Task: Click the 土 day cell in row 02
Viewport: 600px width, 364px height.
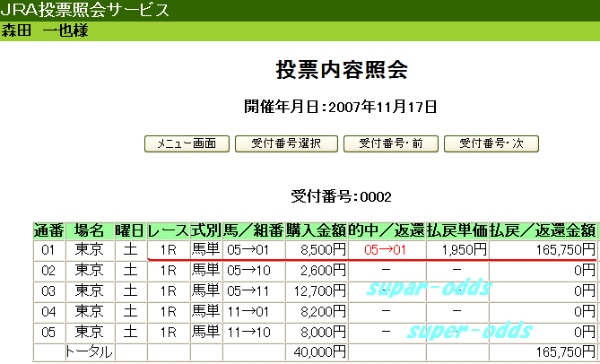Action: 130,271
